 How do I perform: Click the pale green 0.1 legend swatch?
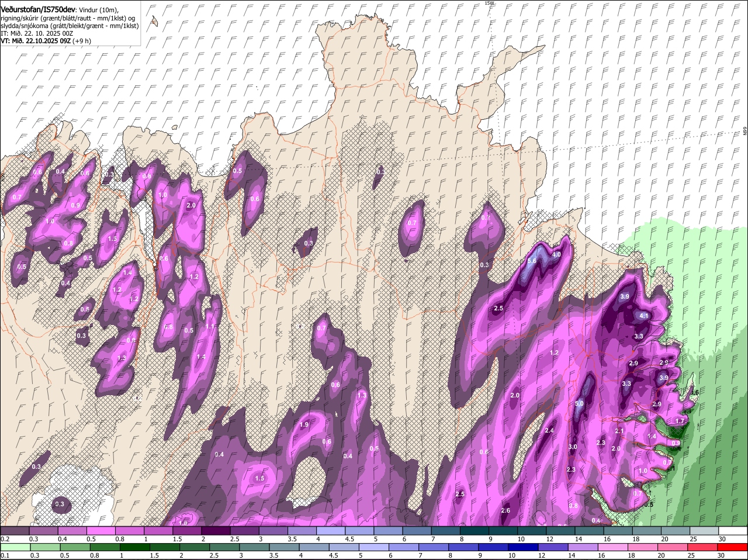pyautogui.click(x=15, y=547)
